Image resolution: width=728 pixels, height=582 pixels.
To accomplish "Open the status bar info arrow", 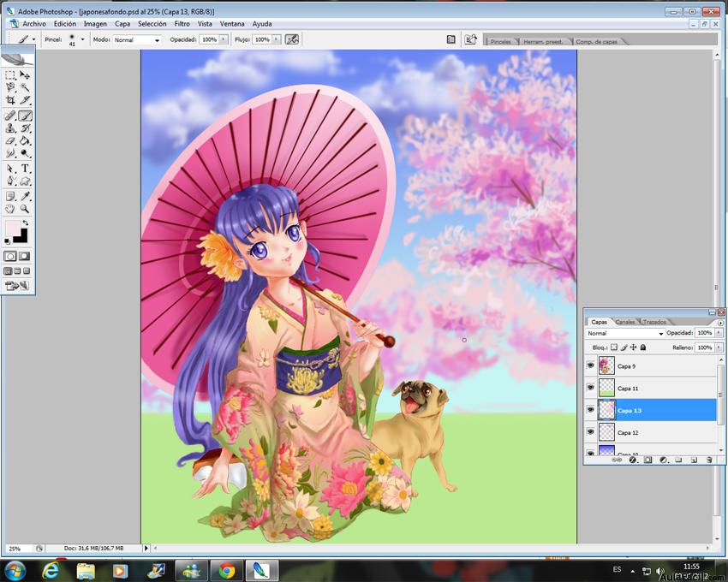I will pos(146,548).
